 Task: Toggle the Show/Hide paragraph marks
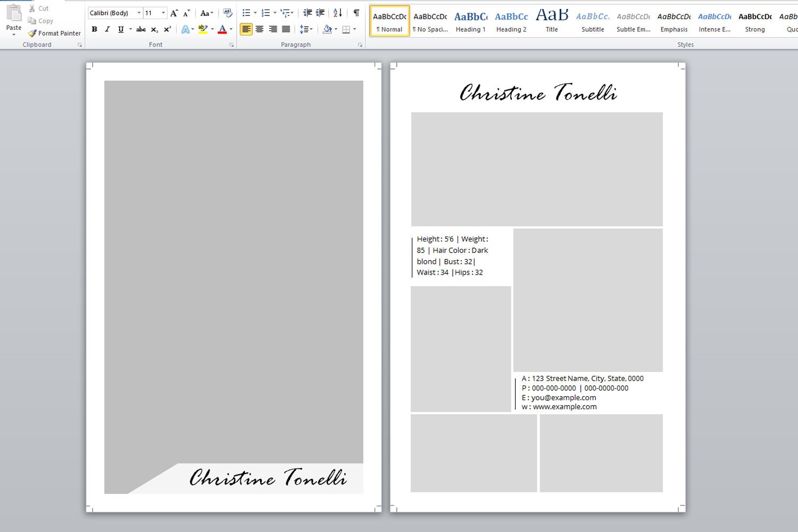tap(355, 13)
